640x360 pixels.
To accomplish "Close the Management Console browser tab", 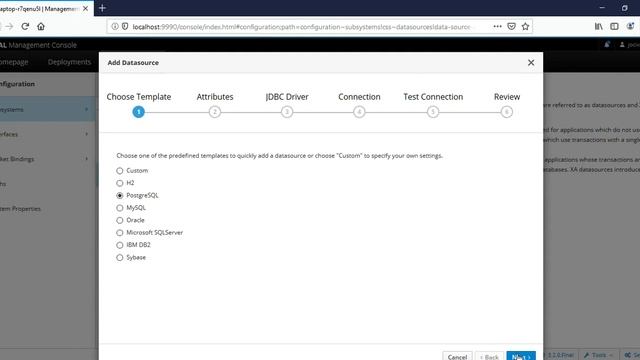I will tap(85, 8).
